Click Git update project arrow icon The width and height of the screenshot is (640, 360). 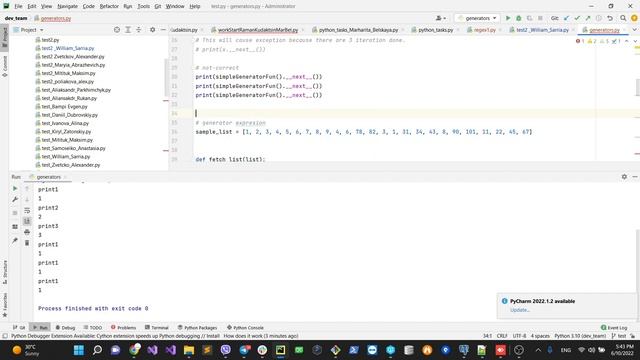tap(567, 18)
